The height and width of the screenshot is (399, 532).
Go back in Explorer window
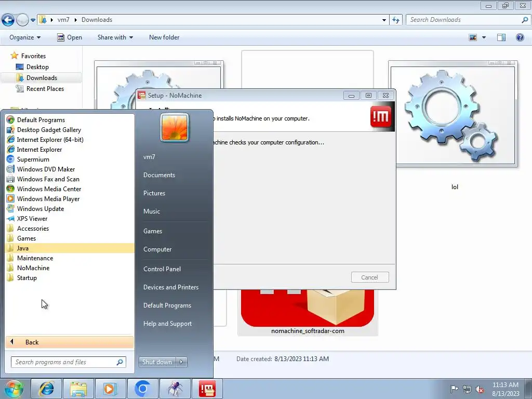click(x=8, y=20)
